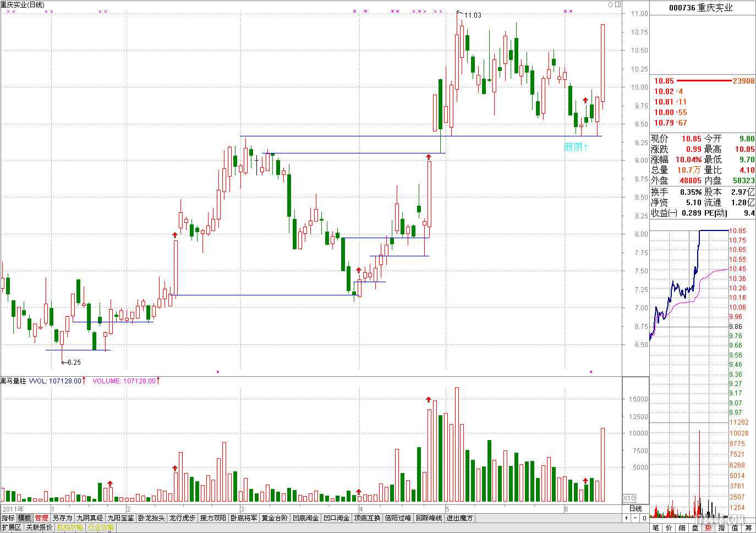Click the 日线 period label

pyautogui.click(x=636, y=509)
